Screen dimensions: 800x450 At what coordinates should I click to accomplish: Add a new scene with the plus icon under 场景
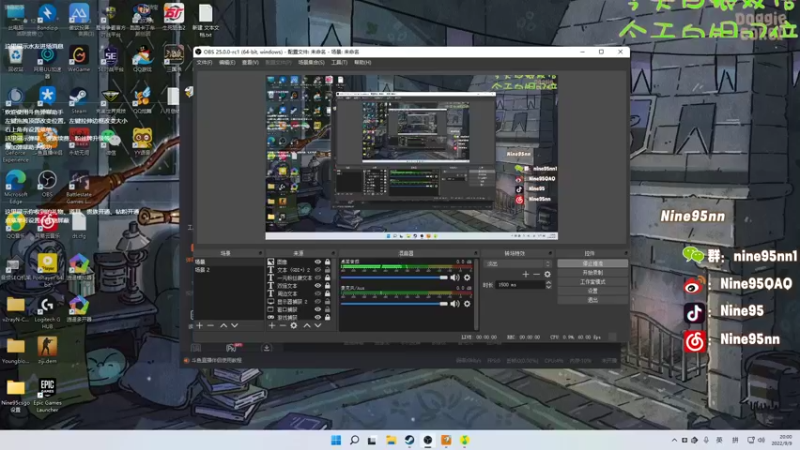199,326
